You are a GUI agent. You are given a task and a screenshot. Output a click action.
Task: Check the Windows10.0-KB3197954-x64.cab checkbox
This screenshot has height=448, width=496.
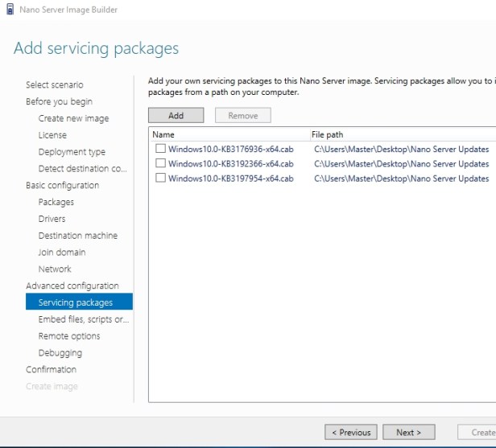[x=160, y=179]
